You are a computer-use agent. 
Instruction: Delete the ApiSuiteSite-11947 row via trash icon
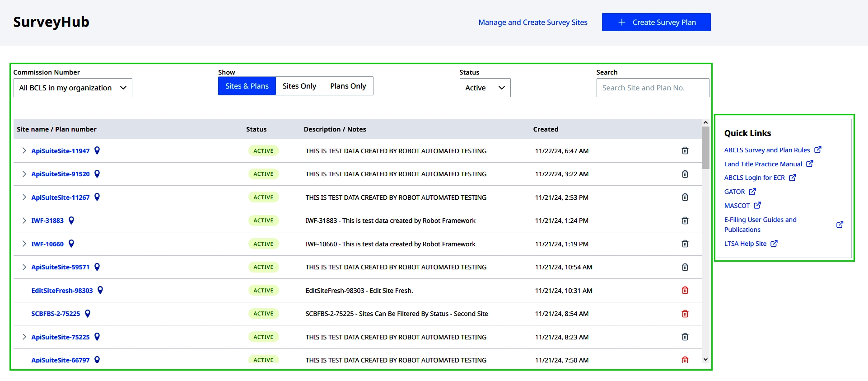(x=685, y=151)
